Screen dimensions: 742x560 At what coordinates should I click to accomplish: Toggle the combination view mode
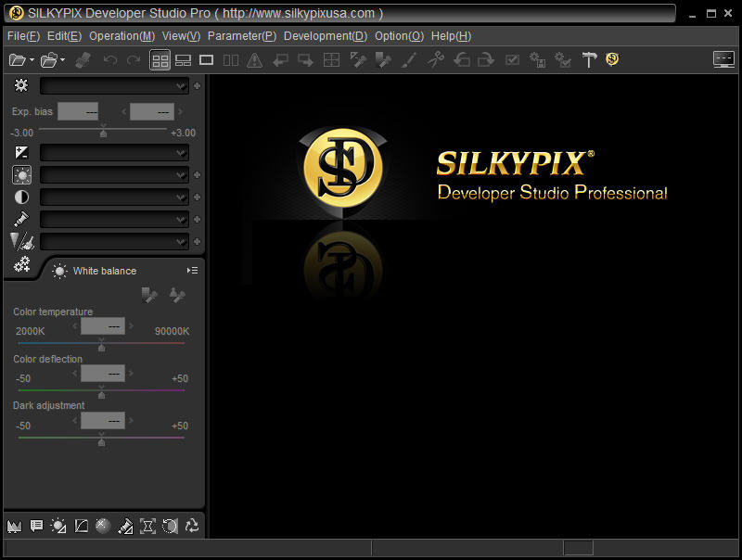[183, 59]
